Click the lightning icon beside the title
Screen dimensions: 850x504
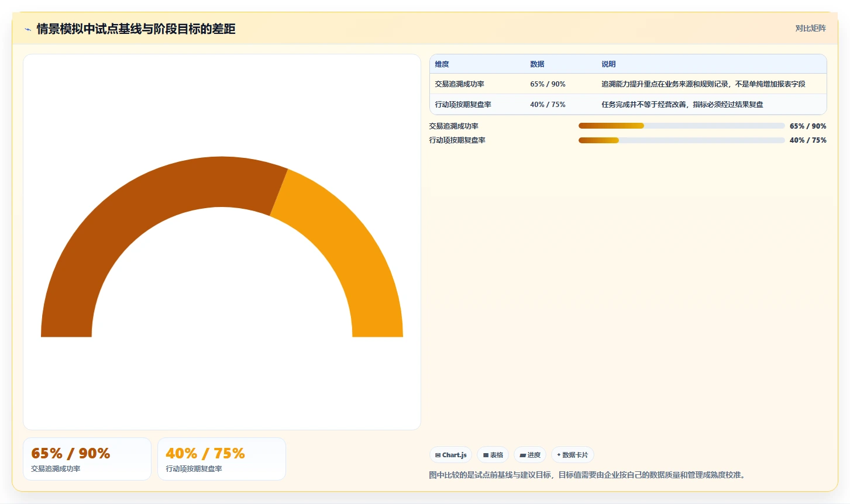[27, 29]
